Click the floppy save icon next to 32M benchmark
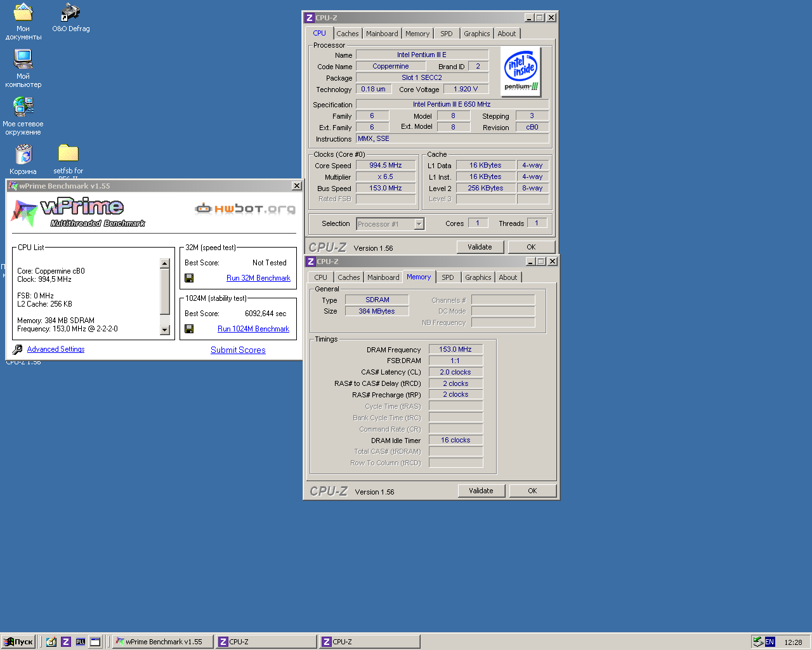Screen dimensions: 812x650 pyautogui.click(x=189, y=278)
